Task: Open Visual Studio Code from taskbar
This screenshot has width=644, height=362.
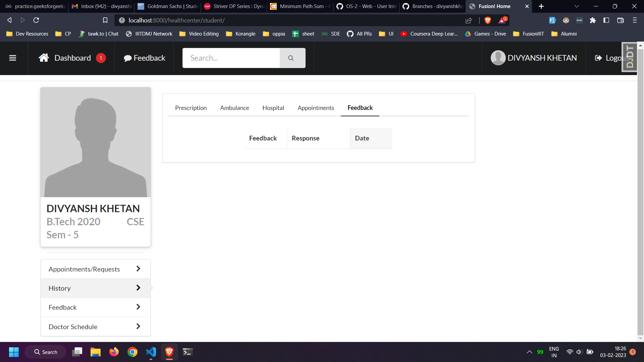Action: point(151,352)
